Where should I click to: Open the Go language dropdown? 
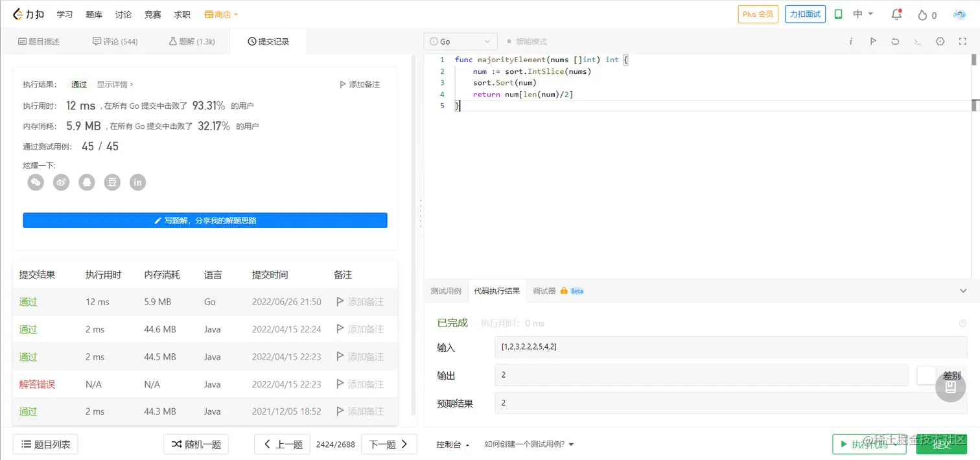461,41
